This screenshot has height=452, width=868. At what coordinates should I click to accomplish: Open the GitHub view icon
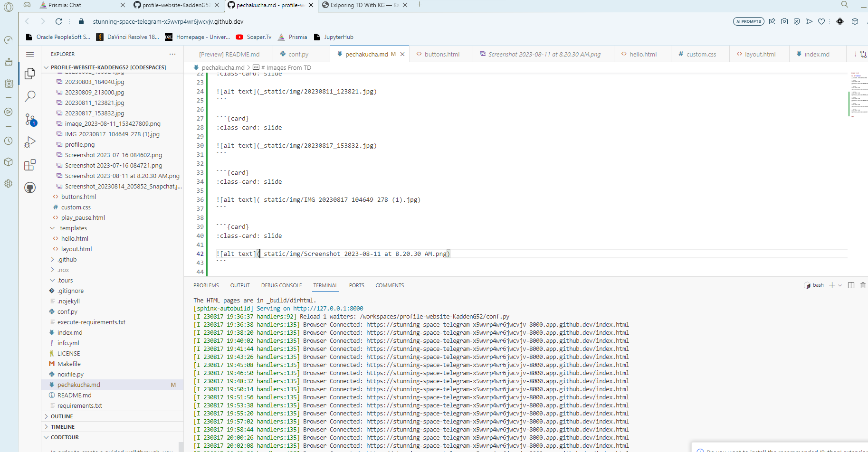[30, 188]
